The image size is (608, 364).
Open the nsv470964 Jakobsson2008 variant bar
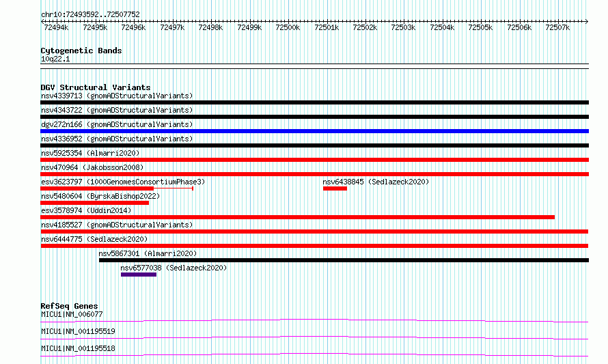coord(314,174)
